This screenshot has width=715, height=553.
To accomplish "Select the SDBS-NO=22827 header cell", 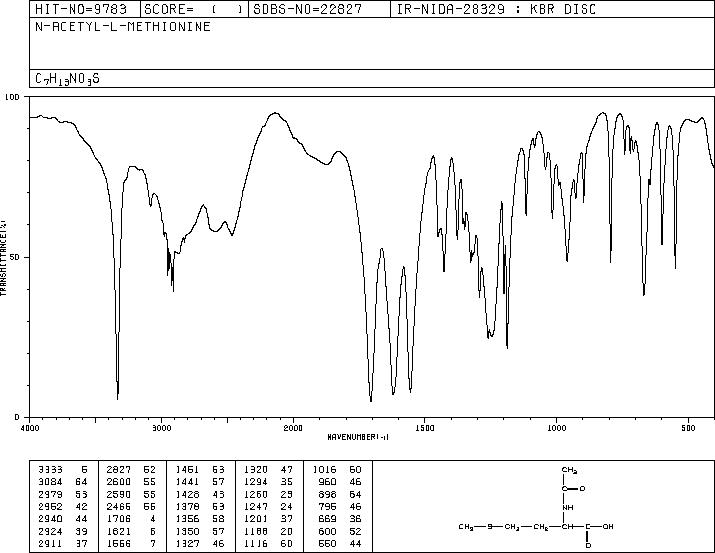I will (308, 9).
